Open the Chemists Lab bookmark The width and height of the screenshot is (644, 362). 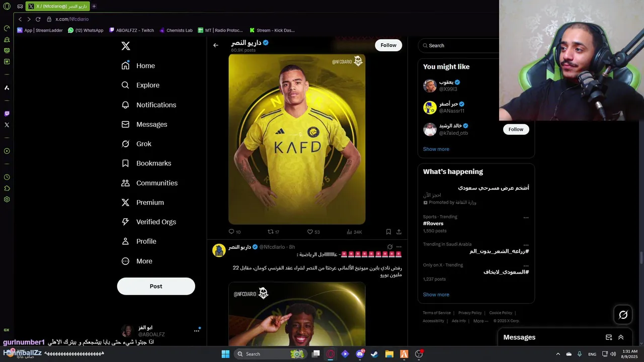[x=176, y=30]
